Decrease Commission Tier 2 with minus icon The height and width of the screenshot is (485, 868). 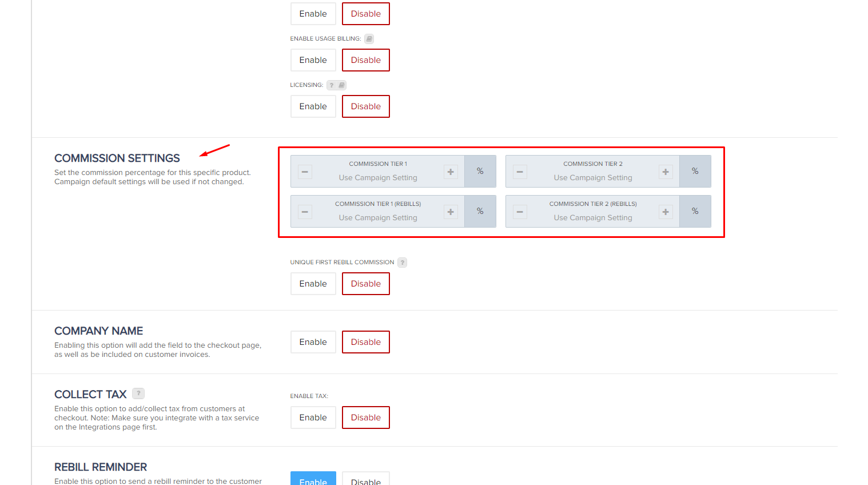[520, 172]
